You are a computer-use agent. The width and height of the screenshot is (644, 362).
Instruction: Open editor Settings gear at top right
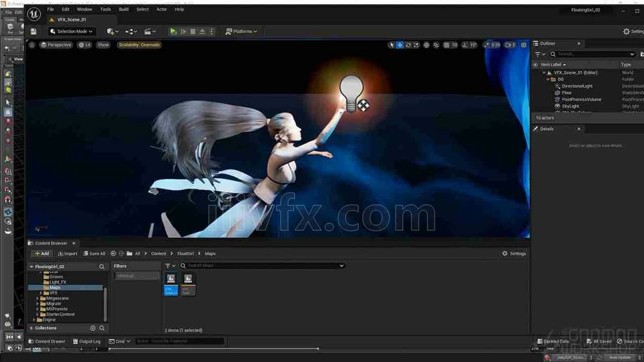point(633,32)
